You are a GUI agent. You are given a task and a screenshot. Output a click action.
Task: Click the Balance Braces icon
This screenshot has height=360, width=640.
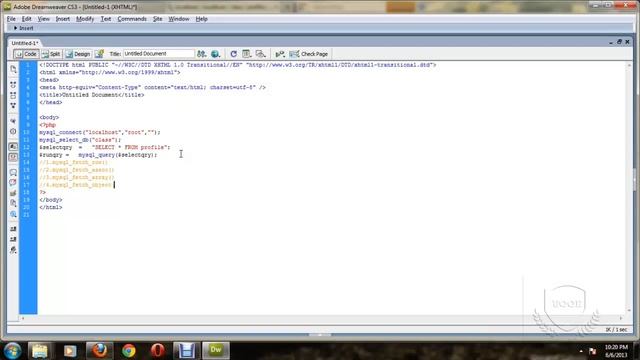tap(13, 131)
